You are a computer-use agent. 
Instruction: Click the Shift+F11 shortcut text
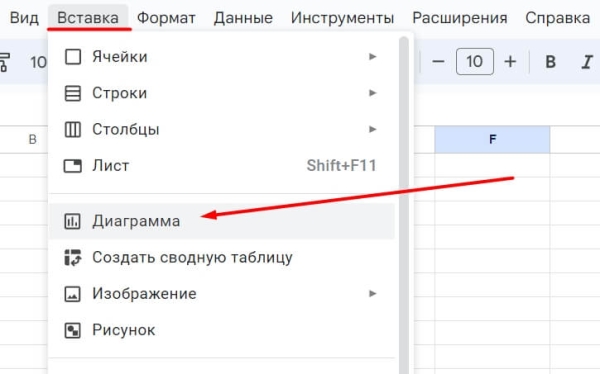[341, 166]
